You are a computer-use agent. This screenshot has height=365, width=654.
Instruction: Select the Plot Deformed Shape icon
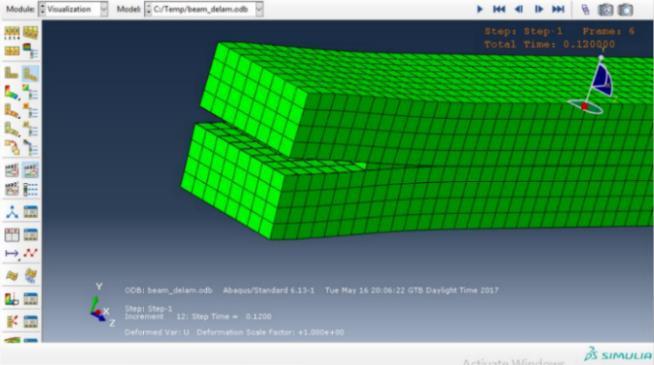click(30, 74)
